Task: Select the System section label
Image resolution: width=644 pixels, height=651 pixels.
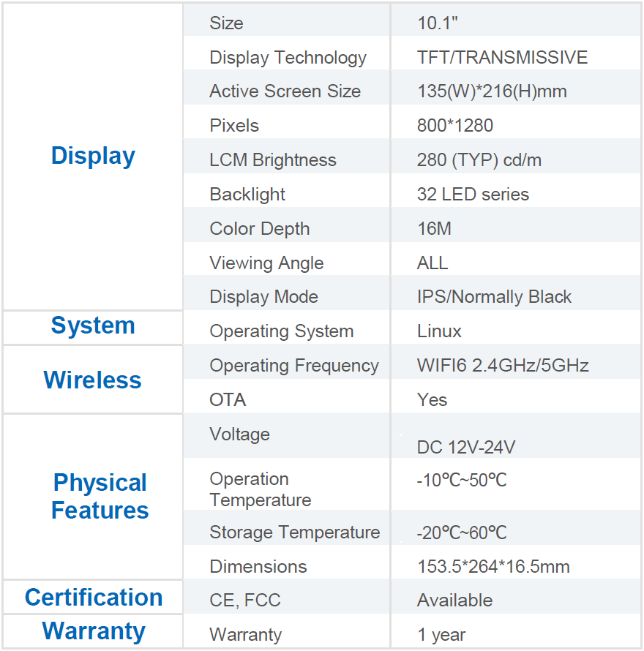Action: 92,325
